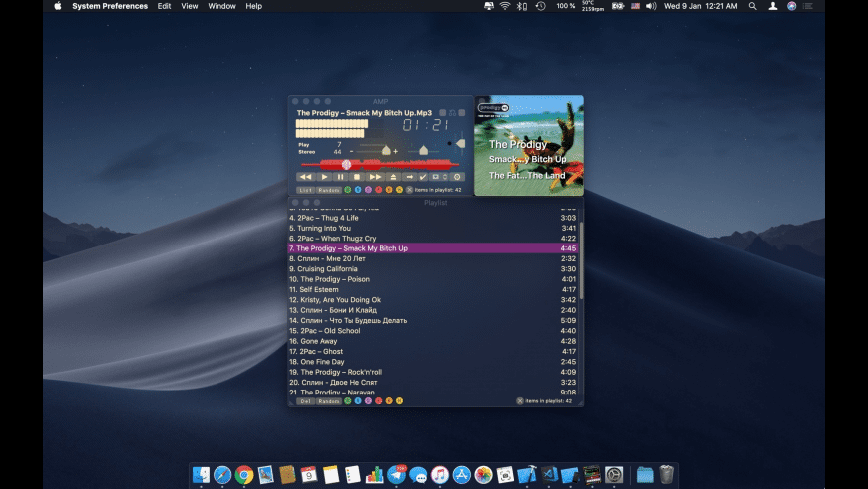The image size is (868, 489).
Task: Click the play button in AMP
Action: click(x=324, y=177)
